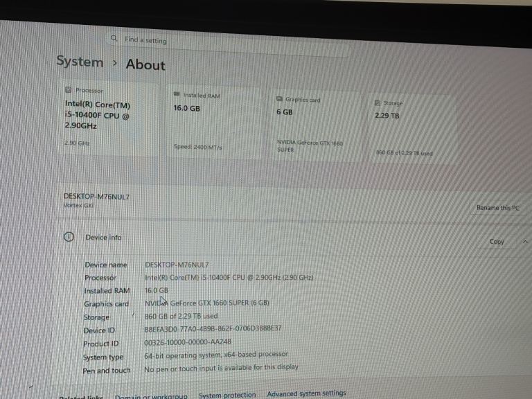
Task: Collapse the Device info section chevron
Action: pos(525,242)
